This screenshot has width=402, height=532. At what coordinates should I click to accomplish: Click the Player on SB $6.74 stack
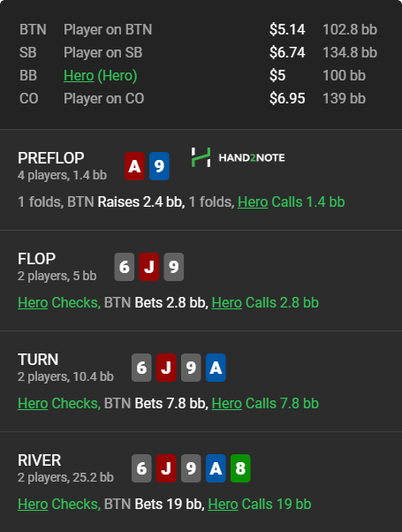coord(287,53)
